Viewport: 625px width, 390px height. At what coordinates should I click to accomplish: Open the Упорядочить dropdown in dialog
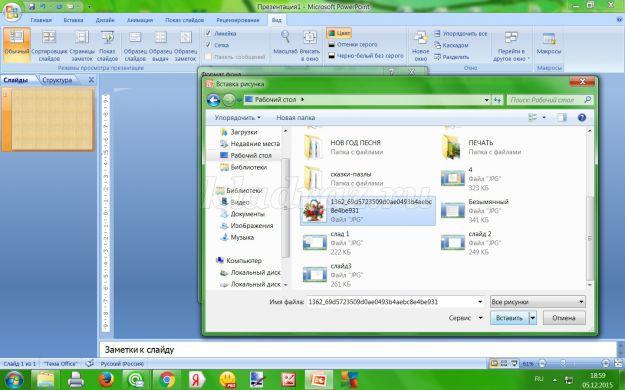(x=237, y=118)
